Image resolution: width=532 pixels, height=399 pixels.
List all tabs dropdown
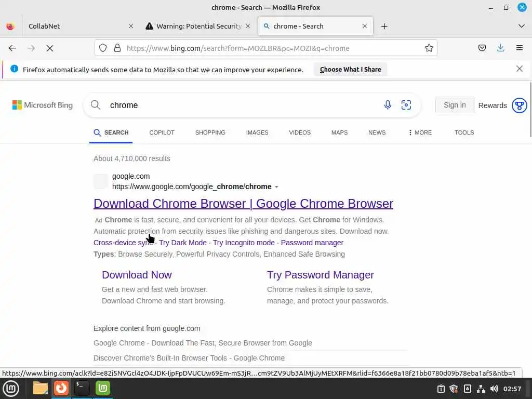point(522,26)
